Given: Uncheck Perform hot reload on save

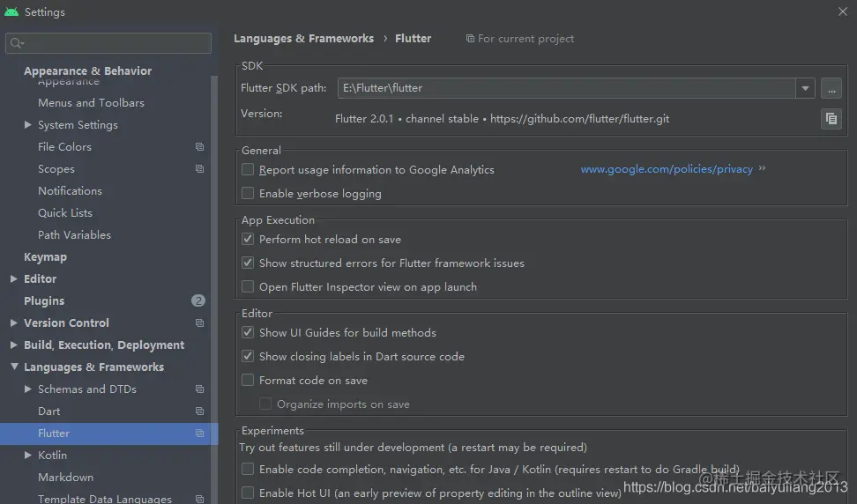Looking at the screenshot, I should (x=248, y=239).
